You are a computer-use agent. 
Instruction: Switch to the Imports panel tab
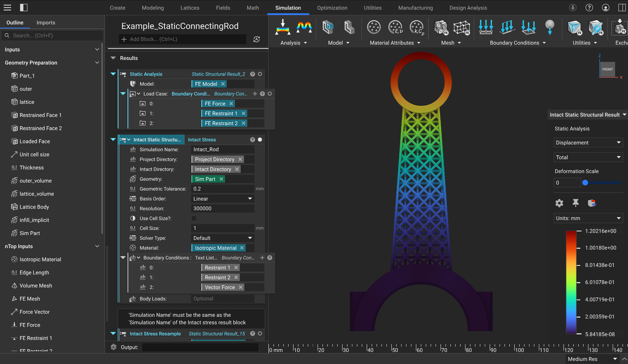[x=46, y=22]
